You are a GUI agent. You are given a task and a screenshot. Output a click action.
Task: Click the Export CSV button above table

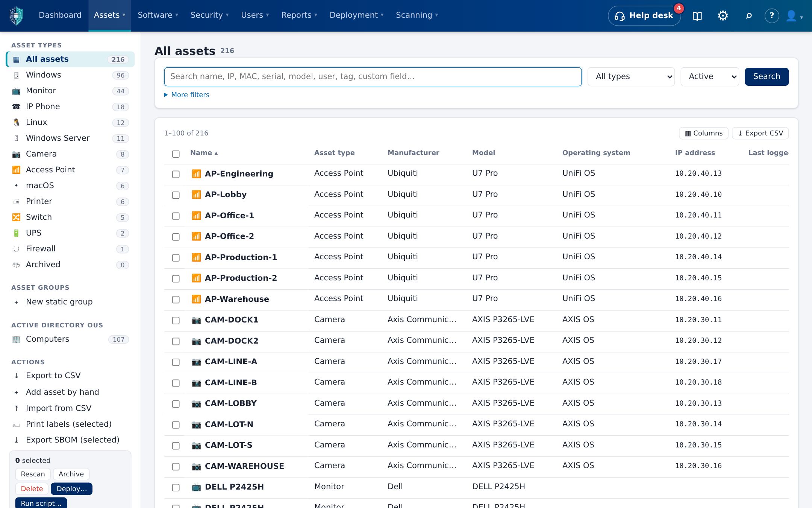(760, 133)
